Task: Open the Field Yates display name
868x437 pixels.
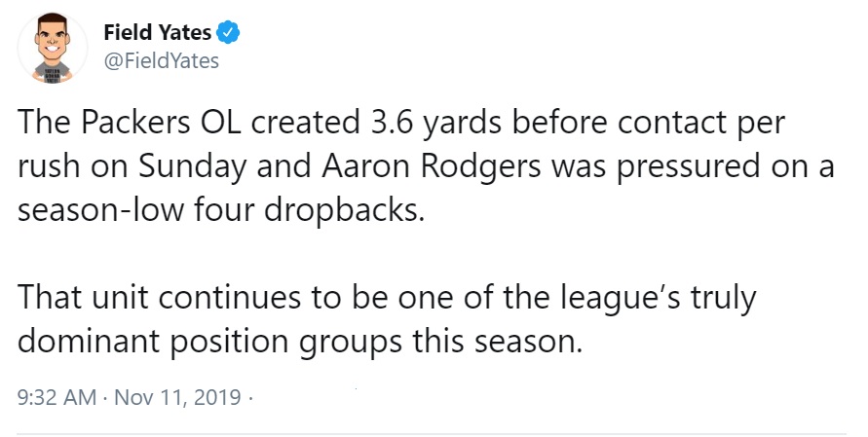Action: [x=158, y=33]
